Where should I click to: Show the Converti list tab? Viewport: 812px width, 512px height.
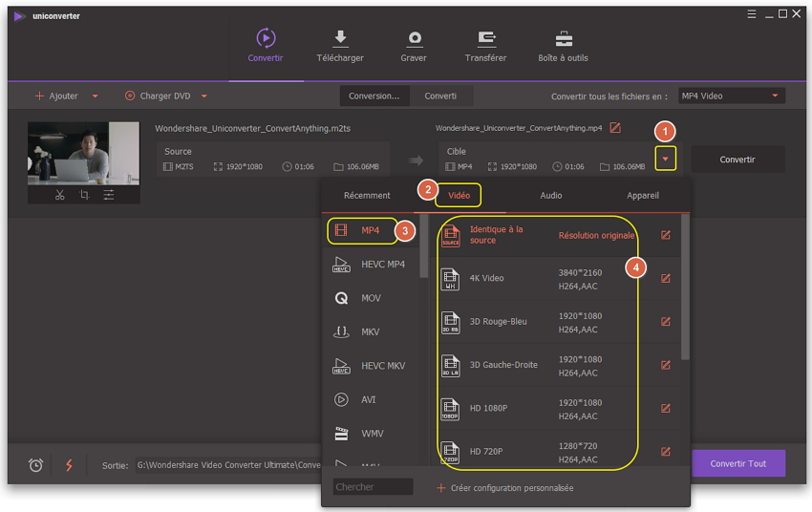click(440, 96)
